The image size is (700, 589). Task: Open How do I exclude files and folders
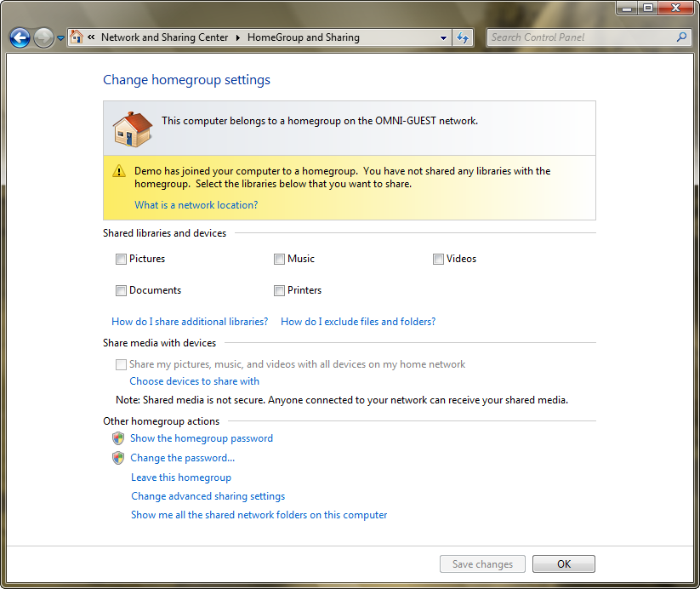(358, 322)
